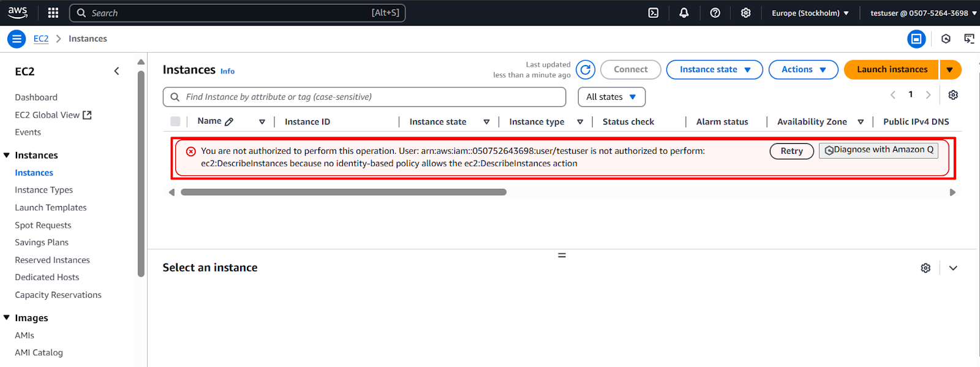Screen dimensions: 980x367
Task: Click the top search bar field
Action: click(x=238, y=13)
